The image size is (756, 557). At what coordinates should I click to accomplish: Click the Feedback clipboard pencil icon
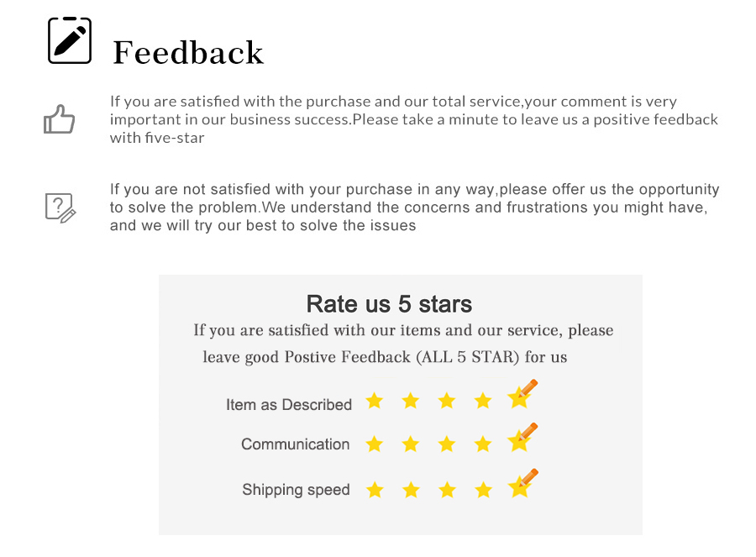click(70, 40)
